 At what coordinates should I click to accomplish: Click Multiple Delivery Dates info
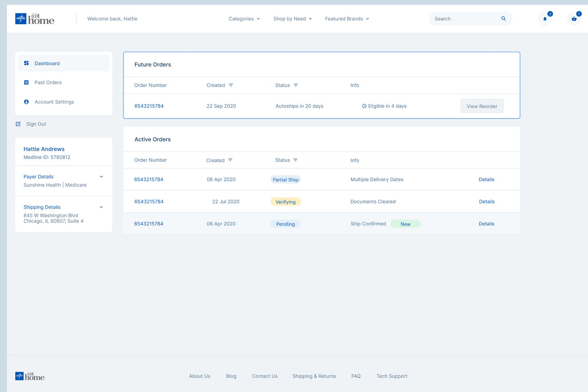pyautogui.click(x=377, y=179)
